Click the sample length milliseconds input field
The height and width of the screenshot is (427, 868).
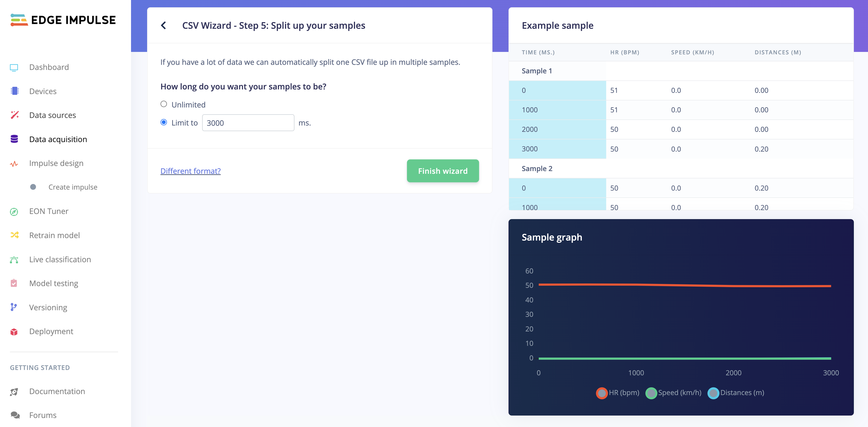(x=248, y=123)
